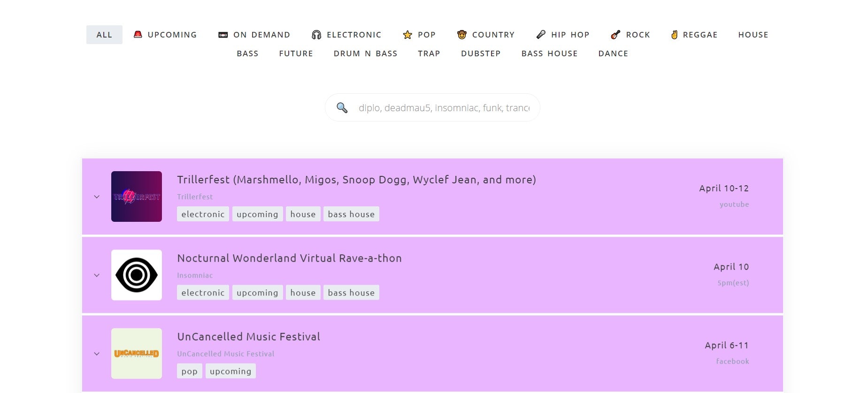Filter by DRUM N BASS genre
Image resolution: width=868 pixels, height=393 pixels.
pos(365,53)
